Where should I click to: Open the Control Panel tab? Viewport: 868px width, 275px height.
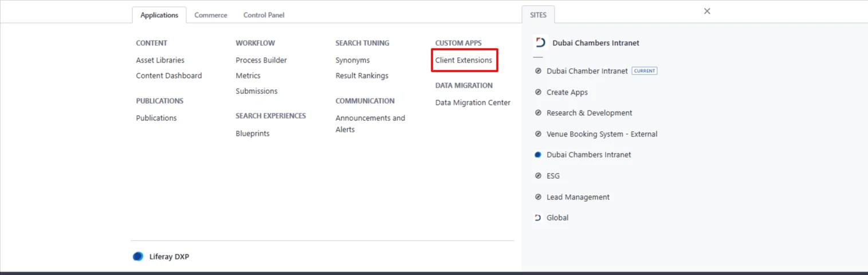tap(264, 15)
